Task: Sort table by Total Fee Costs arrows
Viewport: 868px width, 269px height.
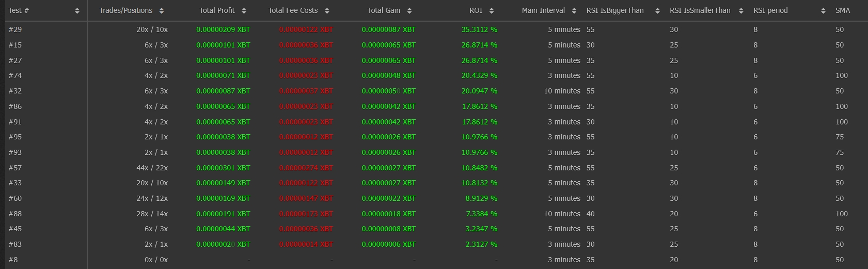Action: [326, 11]
